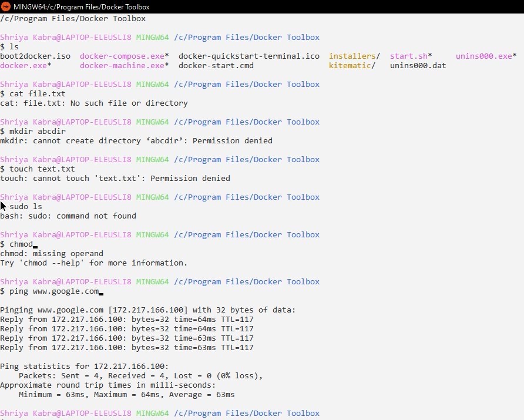The height and width of the screenshot is (420, 524).
Task: Click the MINGW64 icon in the title bar
Action: point(6,6)
